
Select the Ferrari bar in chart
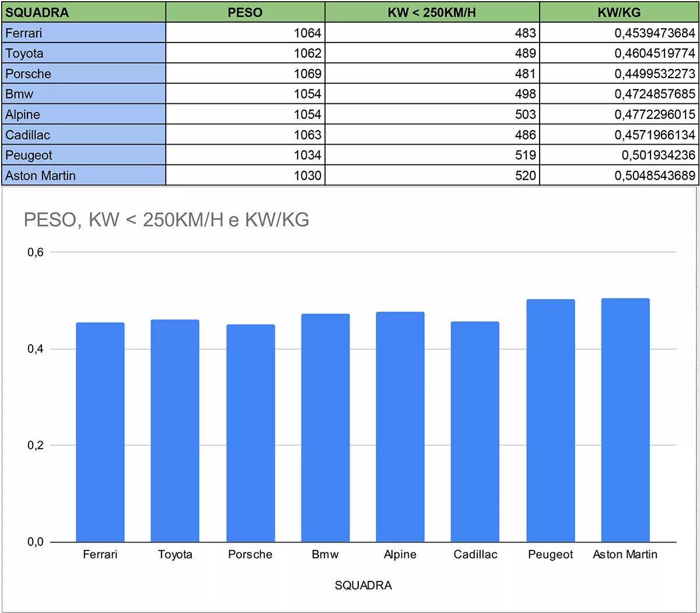click(x=100, y=432)
